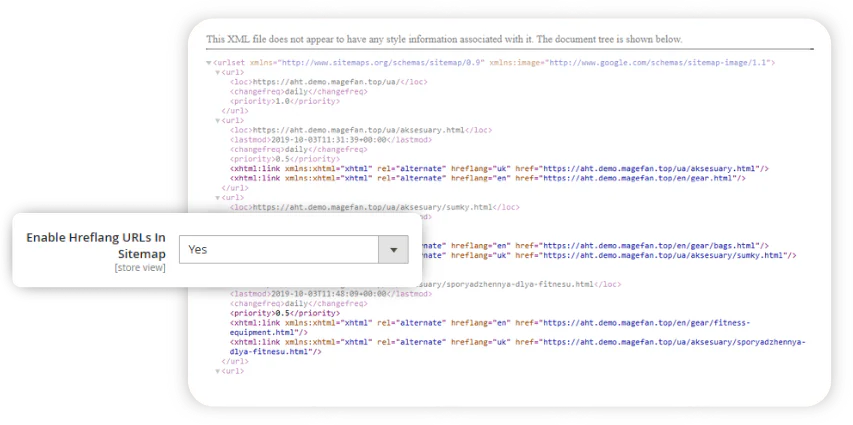
Task: Click the priority 1.0 line
Action: coord(285,101)
